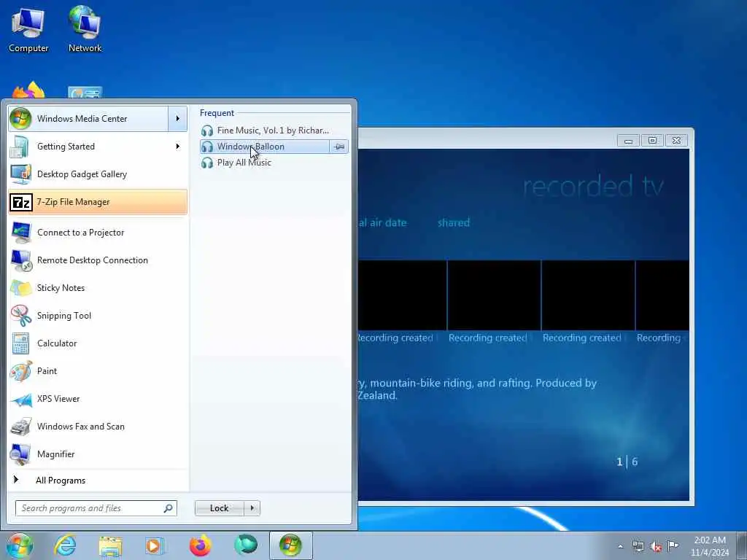
Task: Show hidden tray icons arrow
Action: 620,547
